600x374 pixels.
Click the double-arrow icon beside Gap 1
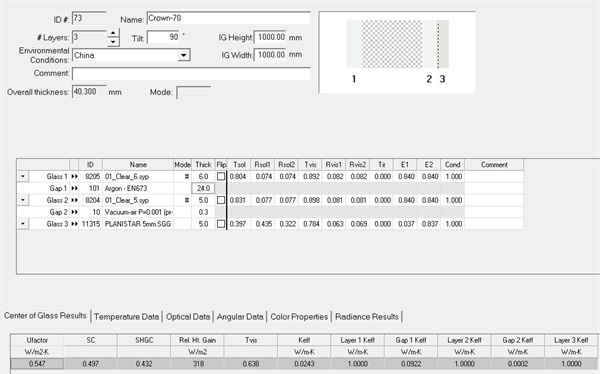(x=74, y=188)
